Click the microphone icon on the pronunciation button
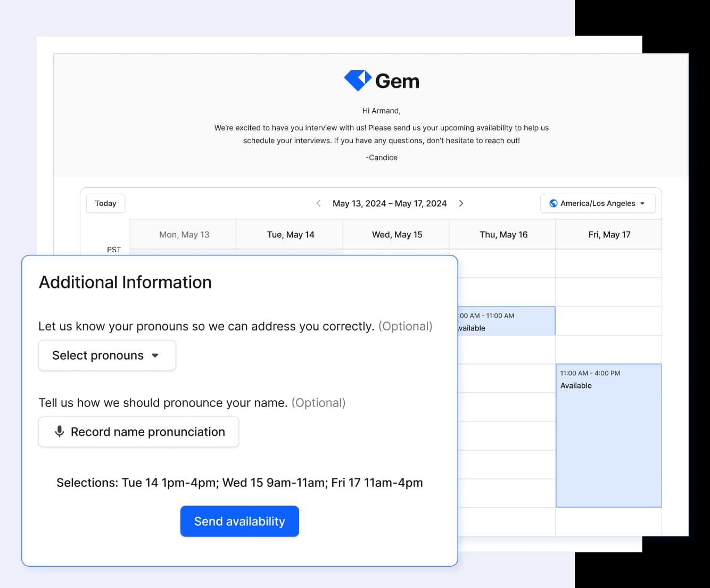The width and height of the screenshot is (710, 588). click(x=59, y=432)
